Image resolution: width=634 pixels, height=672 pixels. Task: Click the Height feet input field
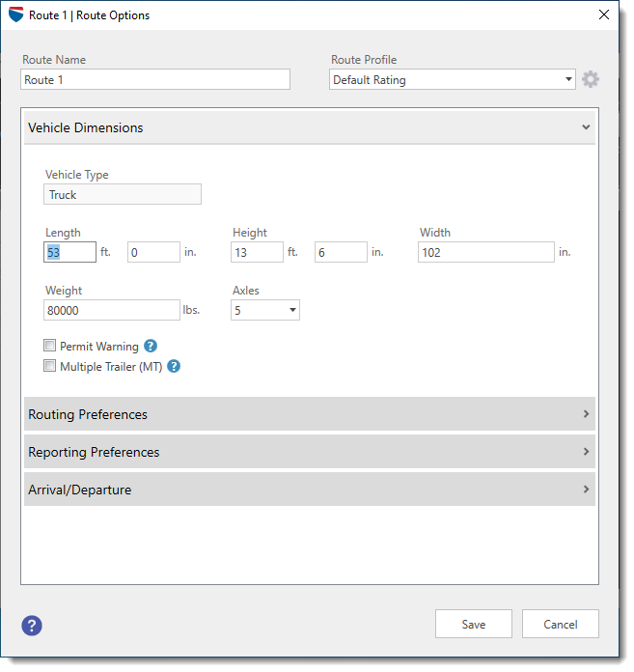[x=257, y=252]
